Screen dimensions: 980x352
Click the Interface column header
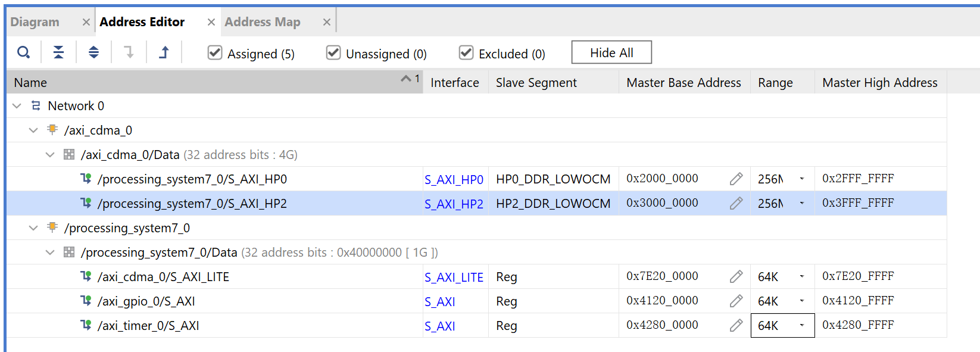pos(455,82)
